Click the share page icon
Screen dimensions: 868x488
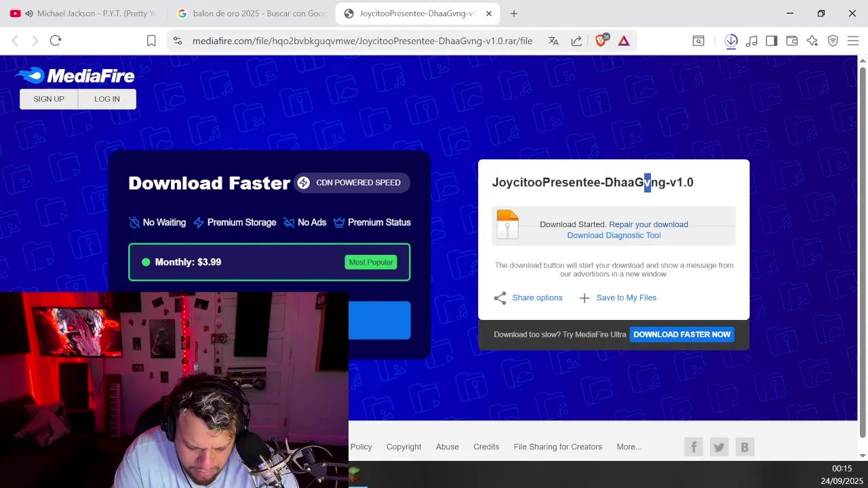[x=576, y=41]
